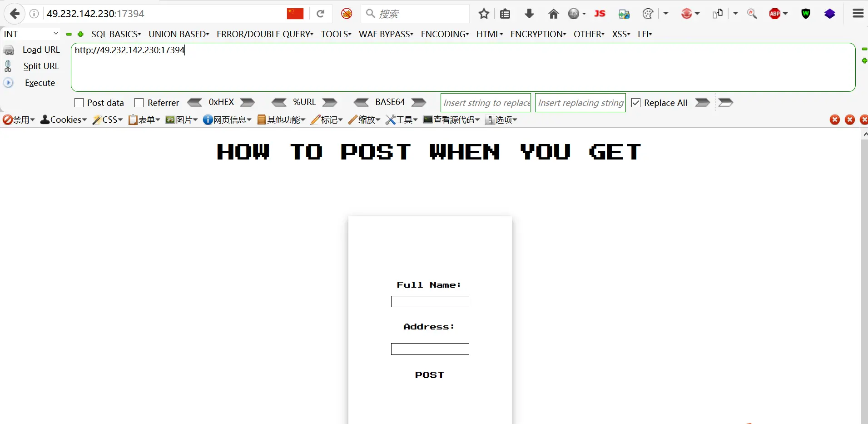Go to the home page icon
Image resolution: width=868 pixels, height=424 pixels.
(553, 14)
